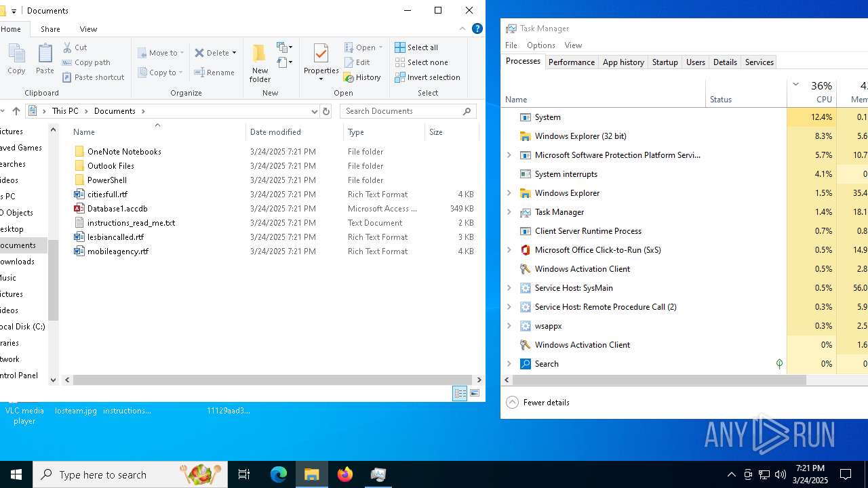Viewport: 868px width, 488px height.
Task: Open the Share ribbon tab
Action: coord(50,29)
